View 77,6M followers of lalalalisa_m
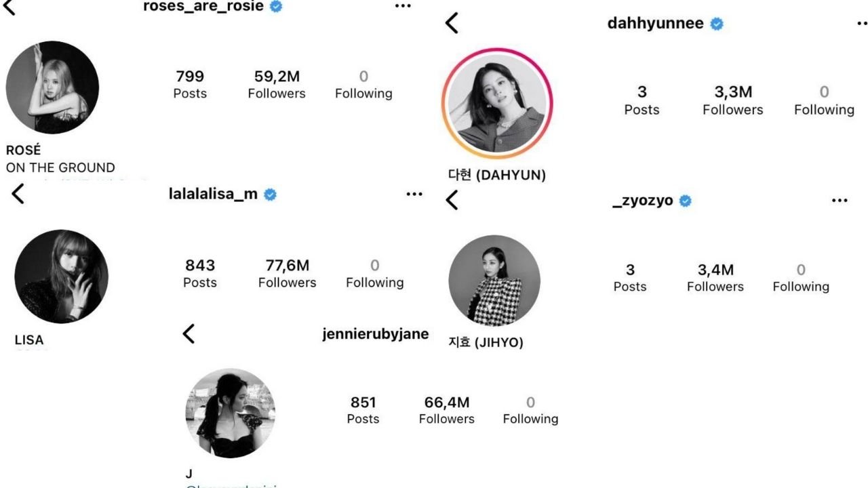 (287, 274)
